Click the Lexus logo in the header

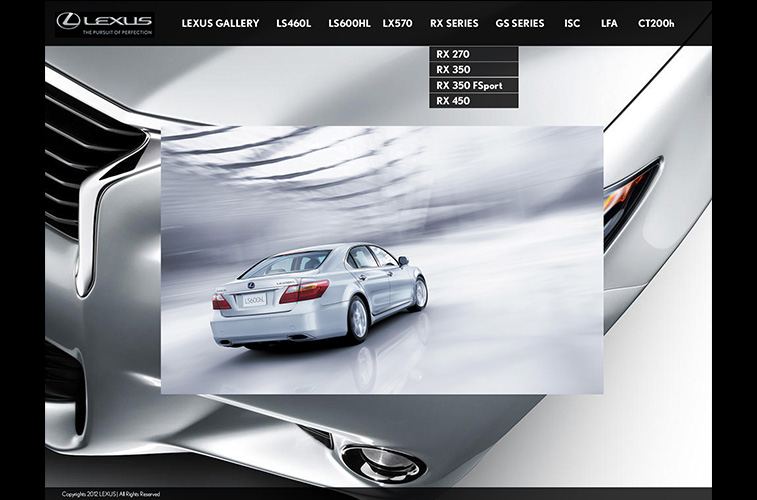click(105, 24)
